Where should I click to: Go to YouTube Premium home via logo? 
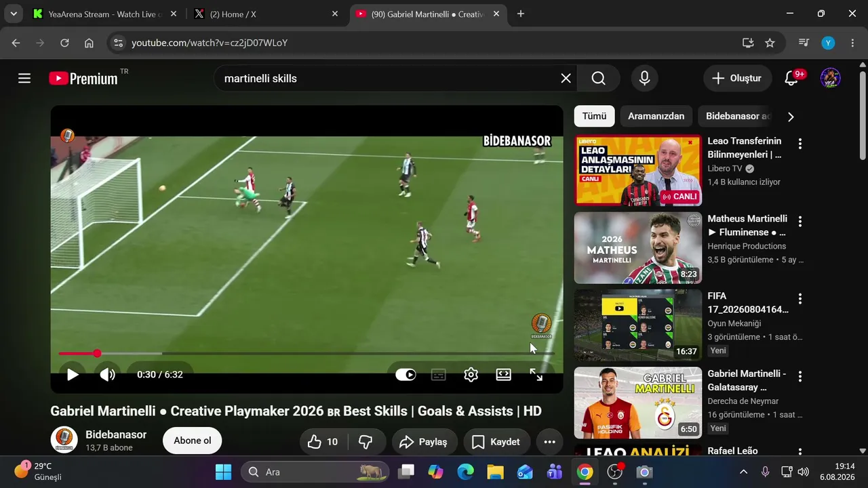(x=83, y=79)
